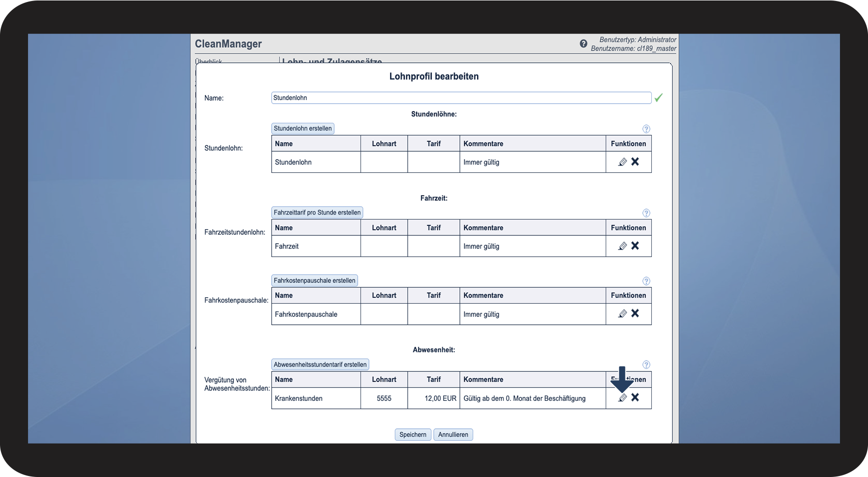The image size is (868, 477).
Task: Add an Abwesenheitsstundentarif via its erstellen button
Action: pos(320,365)
